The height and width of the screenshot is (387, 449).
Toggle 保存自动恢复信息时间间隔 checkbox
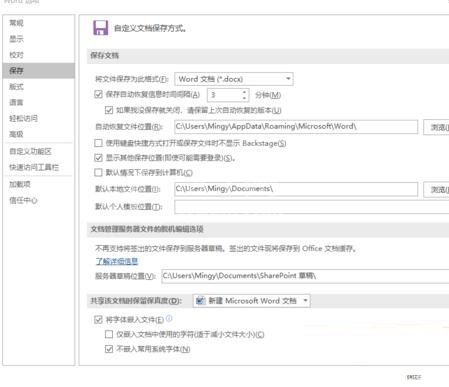click(x=98, y=94)
